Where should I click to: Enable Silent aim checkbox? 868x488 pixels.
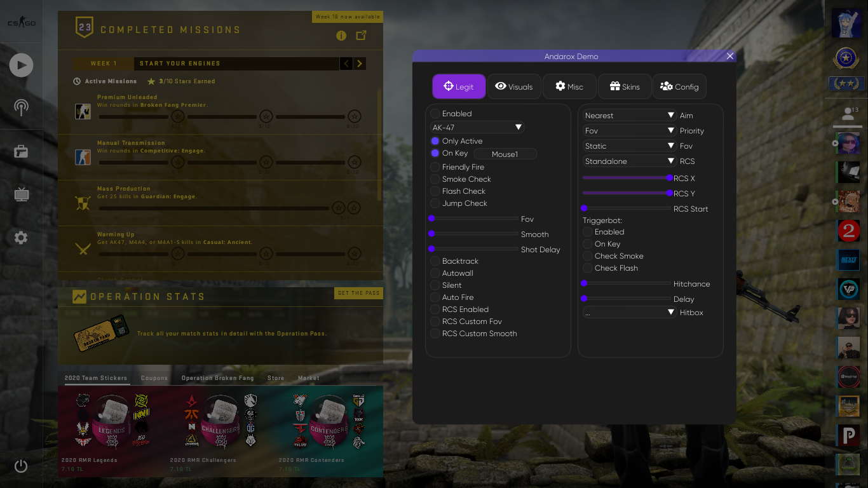435,285
